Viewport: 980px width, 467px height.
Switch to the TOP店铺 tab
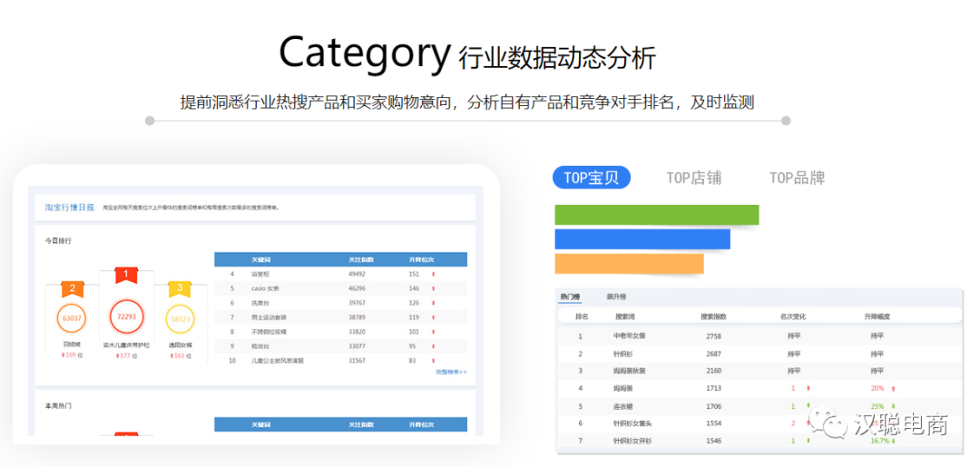(693, 178)
